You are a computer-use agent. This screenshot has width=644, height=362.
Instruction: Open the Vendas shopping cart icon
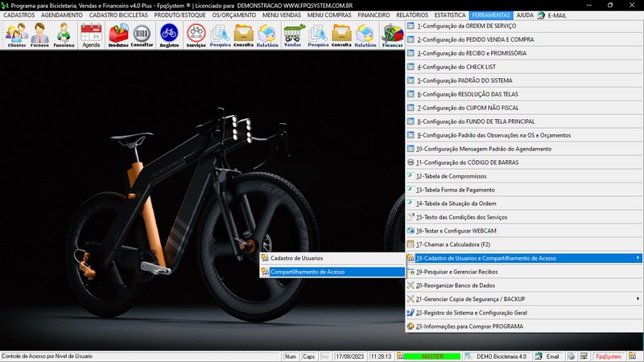[x=293, y=35]
